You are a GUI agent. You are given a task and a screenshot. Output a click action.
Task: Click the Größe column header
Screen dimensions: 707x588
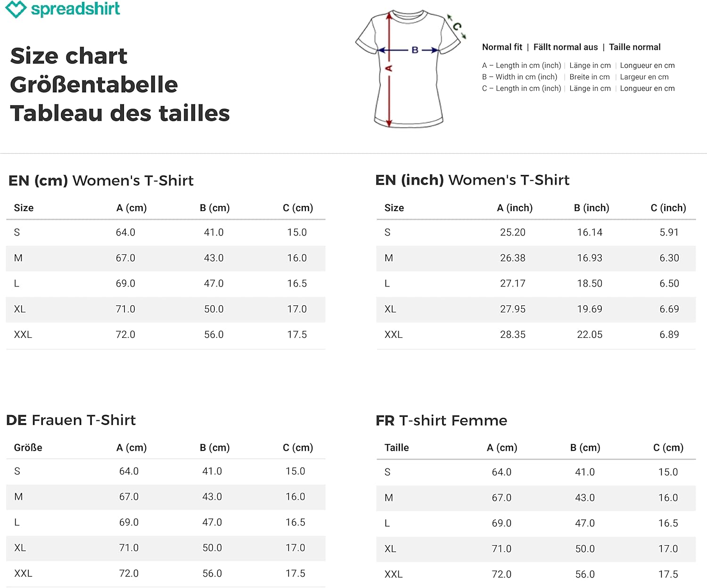tap(28, 448)
